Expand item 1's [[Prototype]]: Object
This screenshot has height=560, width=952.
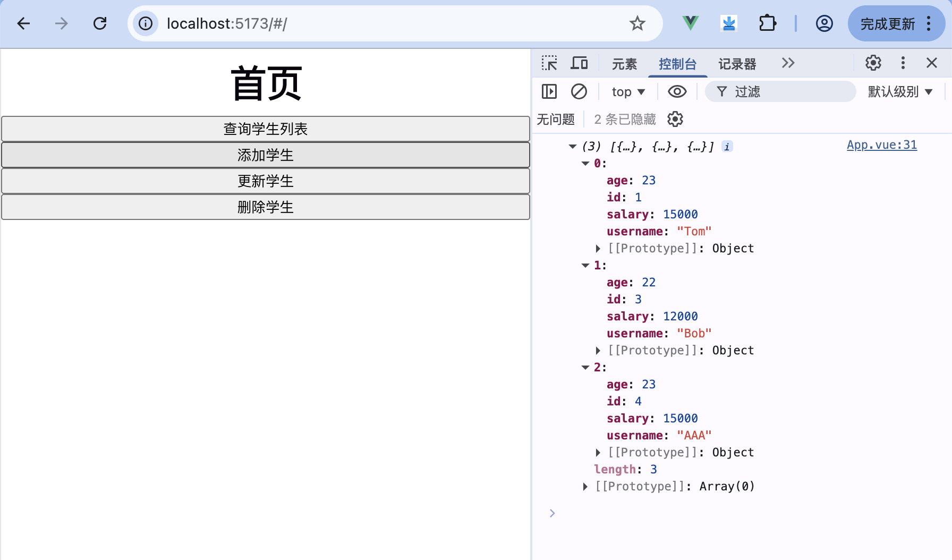598,351
